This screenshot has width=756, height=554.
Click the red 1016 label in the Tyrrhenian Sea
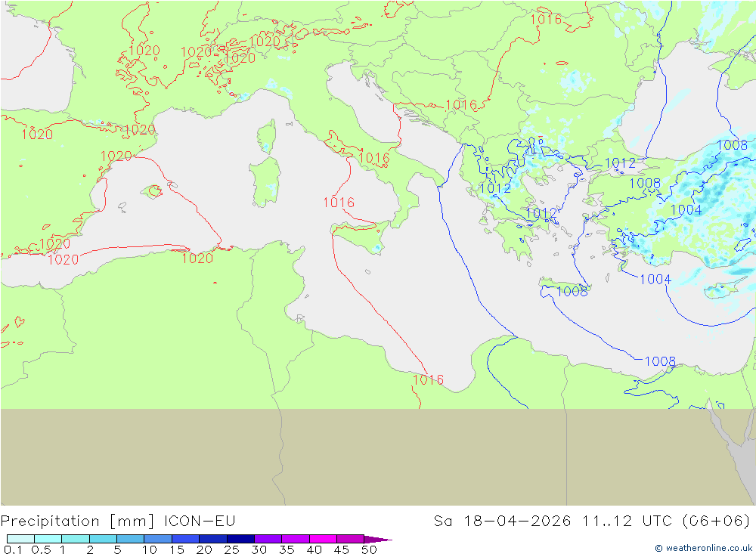(x=339, y=203)
